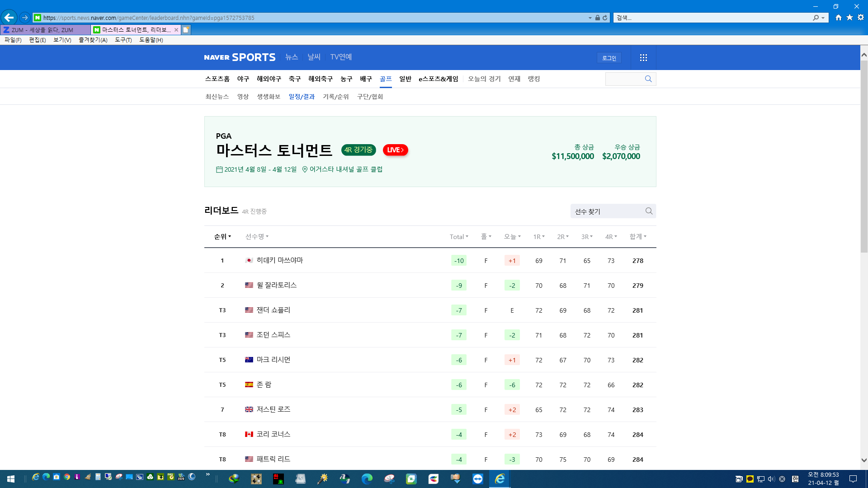Sort leaderboard by 오늘 column
Screen dimensions: 868x488
(512, 236)
